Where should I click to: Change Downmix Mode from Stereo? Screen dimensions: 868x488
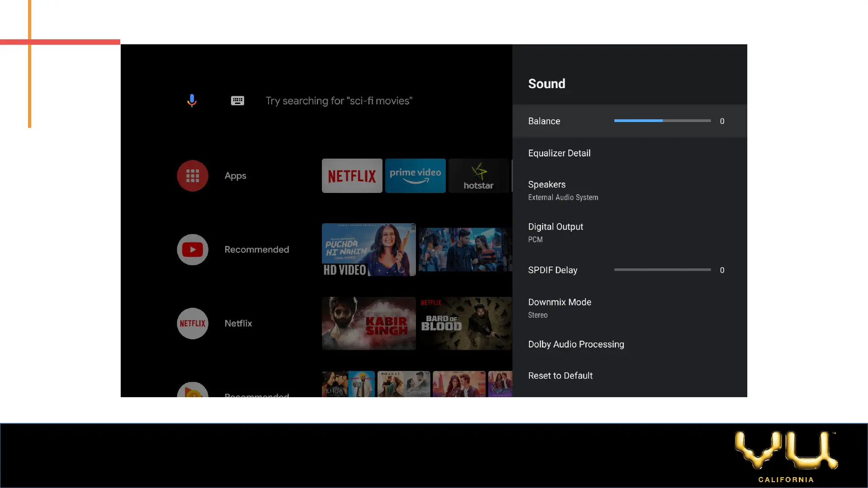tap(560, 308)
